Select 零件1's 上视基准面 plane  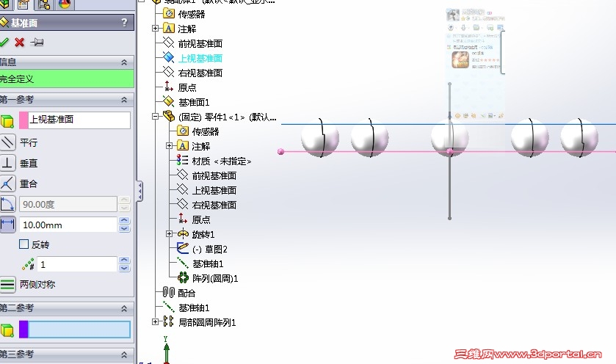click(214, 191)
